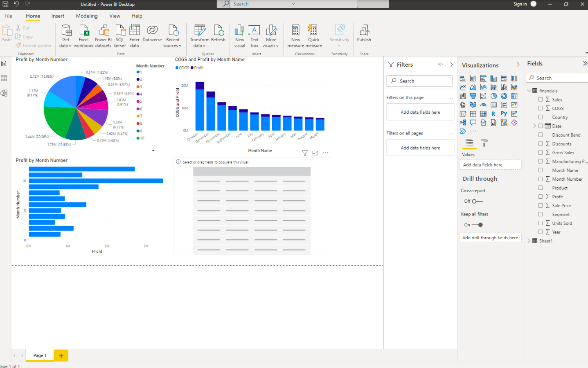588x368 pixels.
Task: Open the Modeling ribbon tab
Action: (87, 16)
